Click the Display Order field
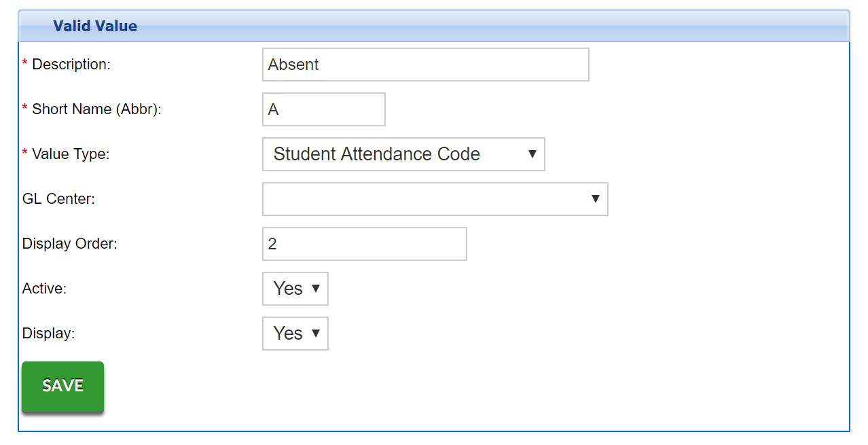 [x=364, y=244]
